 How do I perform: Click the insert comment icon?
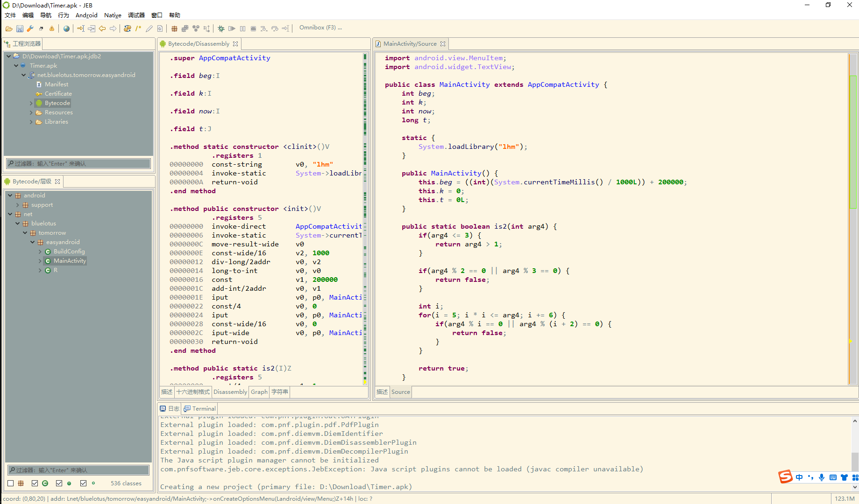138,28
